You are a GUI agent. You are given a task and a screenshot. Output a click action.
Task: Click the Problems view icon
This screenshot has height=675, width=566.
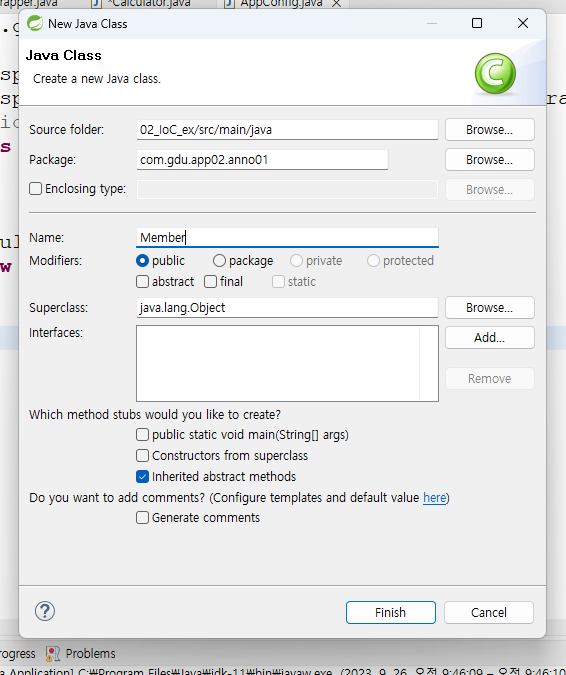(53, 653)
